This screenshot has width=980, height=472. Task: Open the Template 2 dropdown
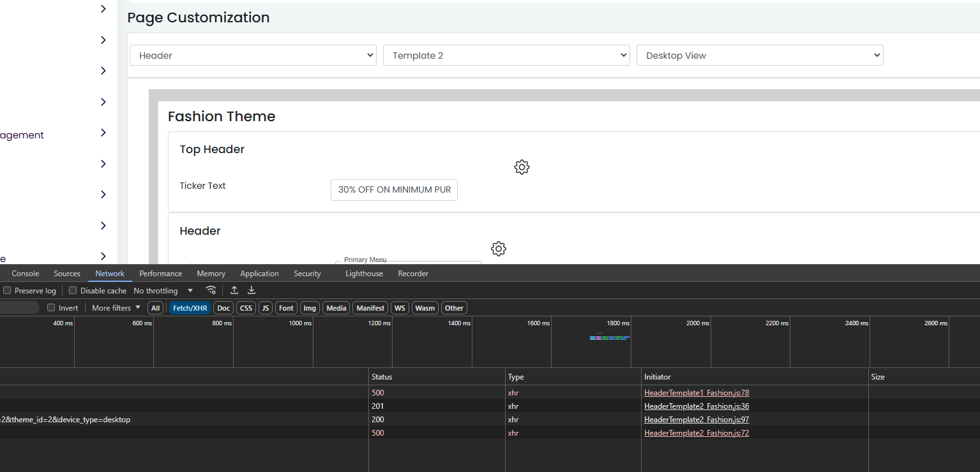[x=507, y=55]
